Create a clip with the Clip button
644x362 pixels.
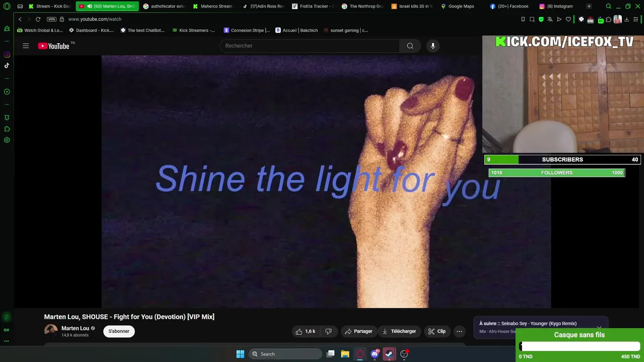point(437,331)
